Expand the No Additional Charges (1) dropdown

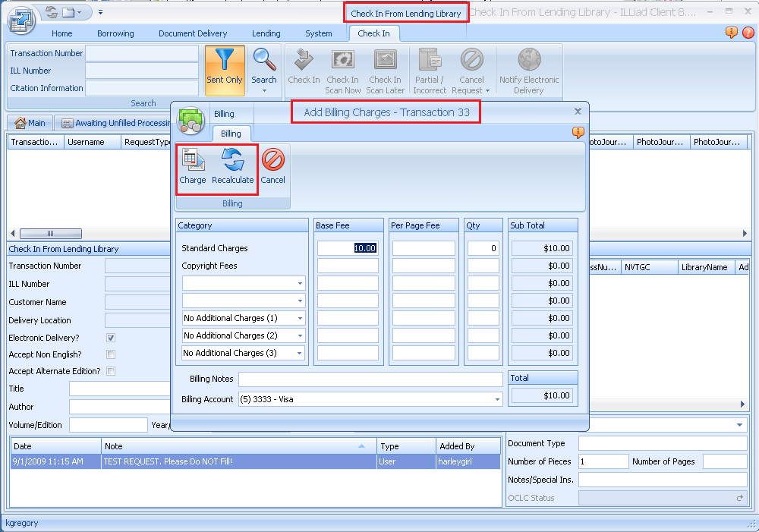(x=301, y=317)
